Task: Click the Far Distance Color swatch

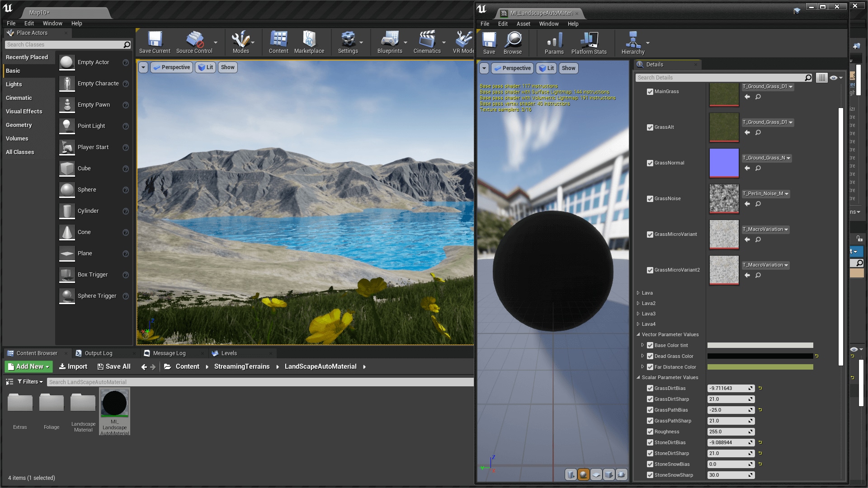Action: [759, 367]
